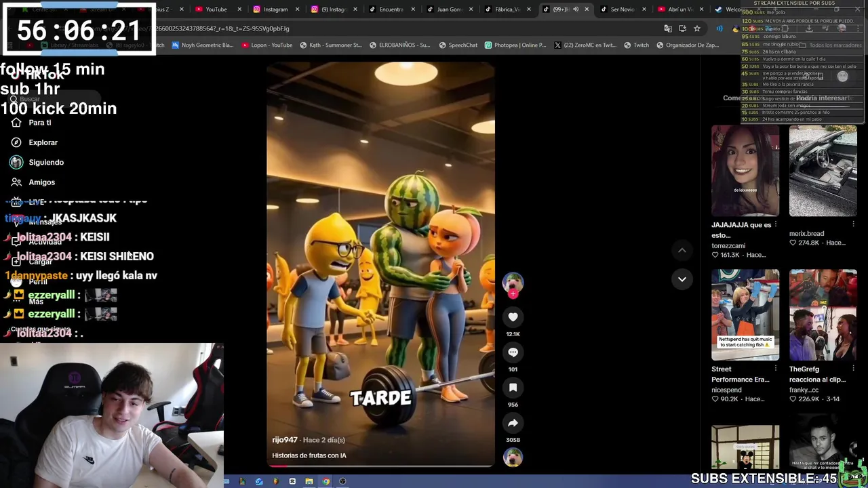Screen dimensions: 868x488
Task: Close the active '(99+)' TikTok tab
Action: 587,9
